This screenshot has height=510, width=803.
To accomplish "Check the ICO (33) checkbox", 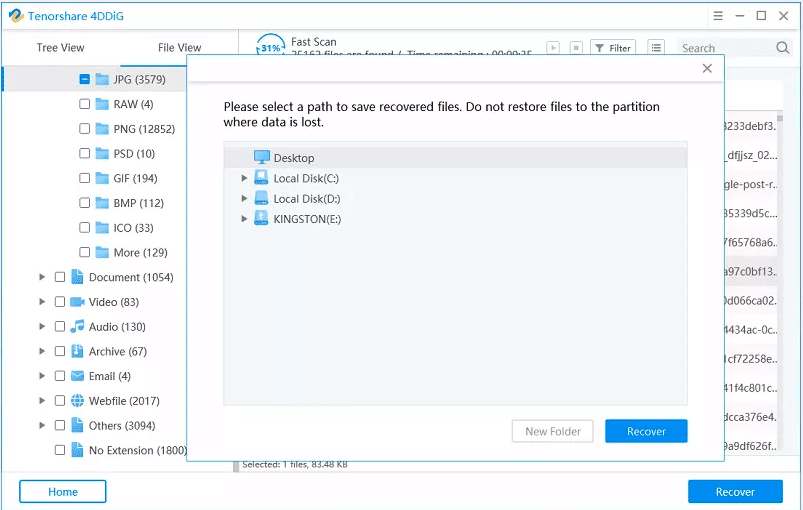I will click(x=84, y=227).
